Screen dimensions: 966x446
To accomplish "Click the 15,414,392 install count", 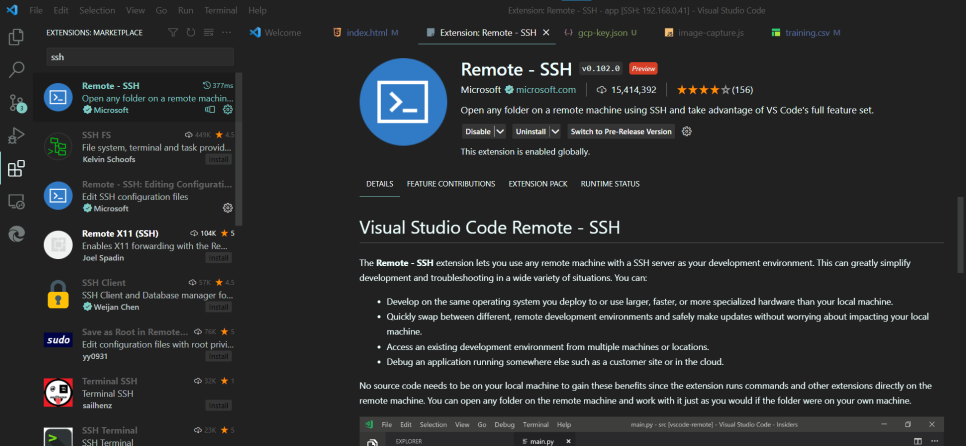I will 633,90.
